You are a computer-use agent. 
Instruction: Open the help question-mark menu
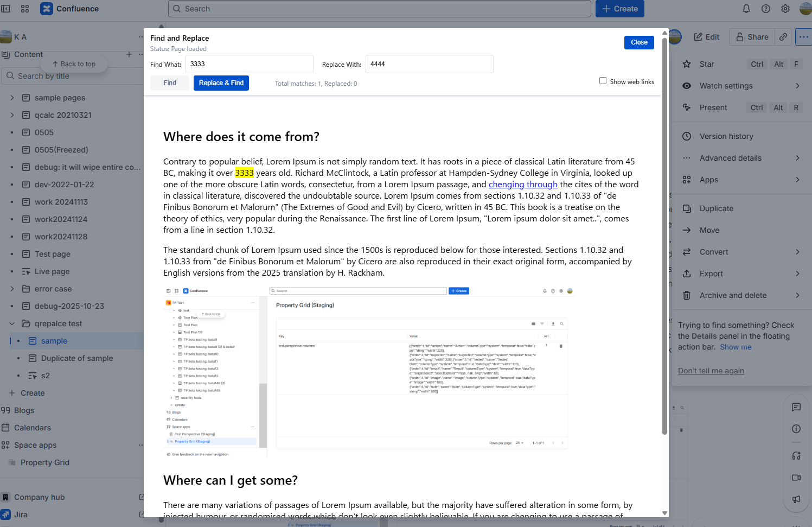[766, 8]
